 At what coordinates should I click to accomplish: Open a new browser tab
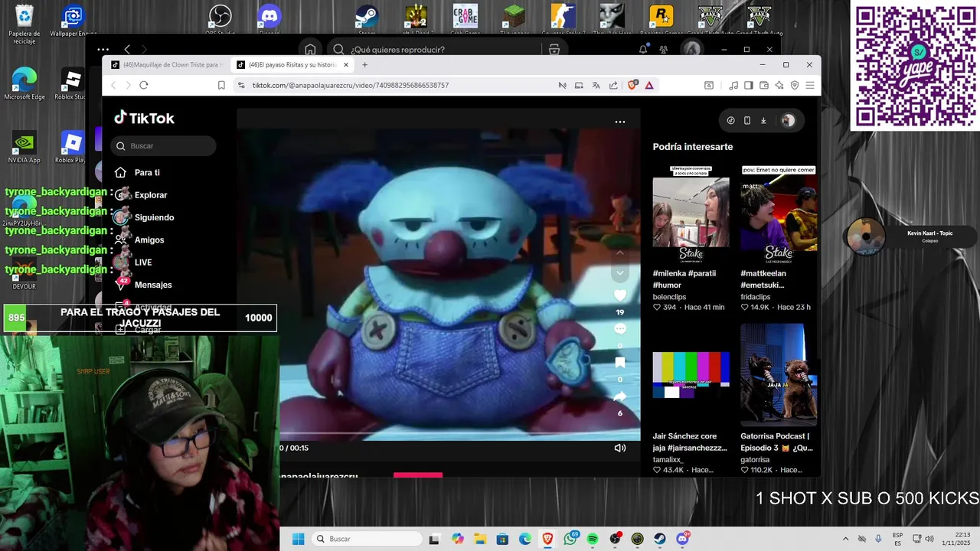click(x=365, y=65)
